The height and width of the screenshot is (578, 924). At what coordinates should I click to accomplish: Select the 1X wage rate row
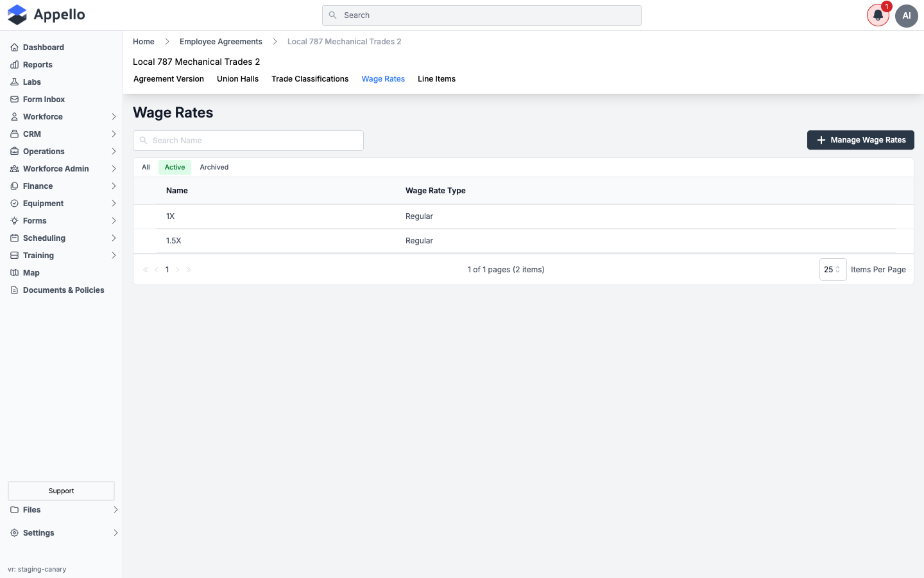coord(524,216)
